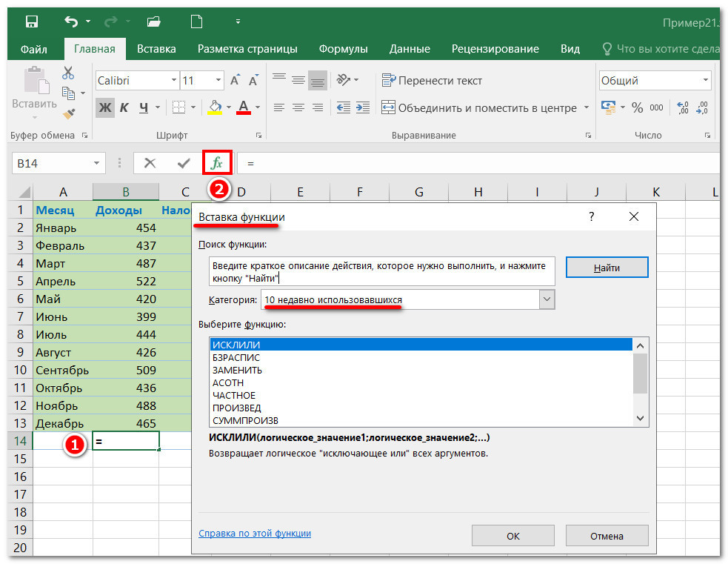Open the Категория dropdown list
This screenshot has height=564, width=728.
(x=547, y=299)
